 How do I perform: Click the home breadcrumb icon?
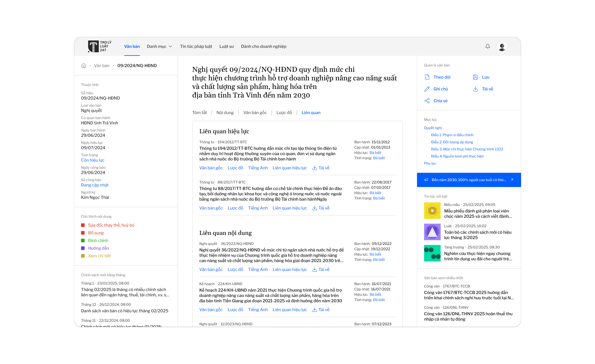(x=84, y=66)
